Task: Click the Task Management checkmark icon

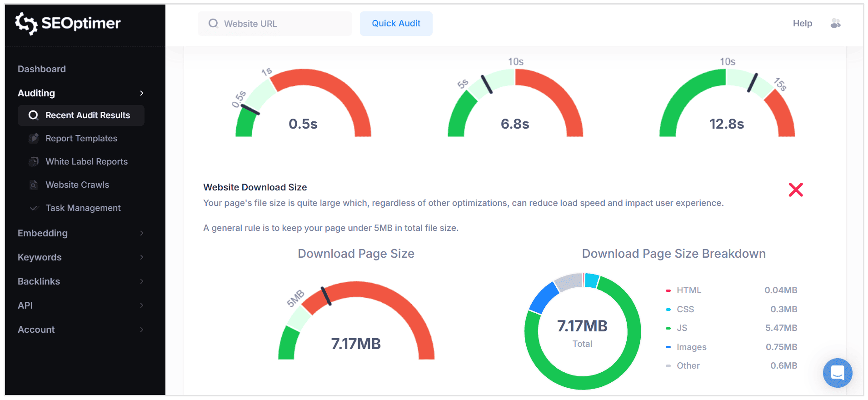Action: coord(34,208)
